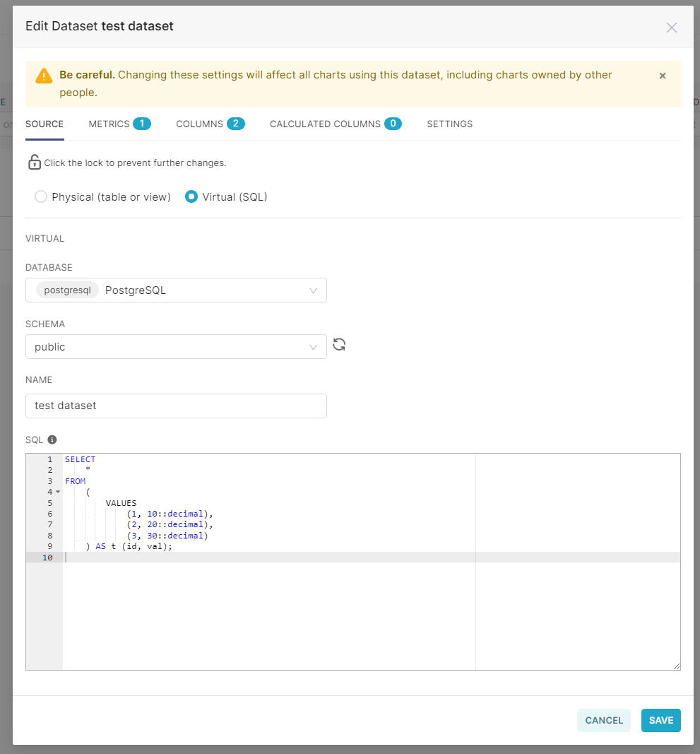700x754 pixels.
Task: Click the '(2, 20::decimal),' line
Action: coord(170,524)
